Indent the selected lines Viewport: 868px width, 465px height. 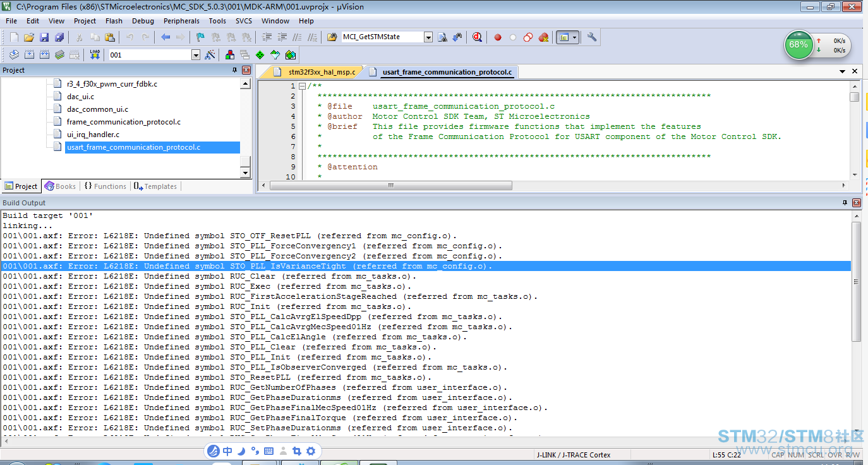267,37
